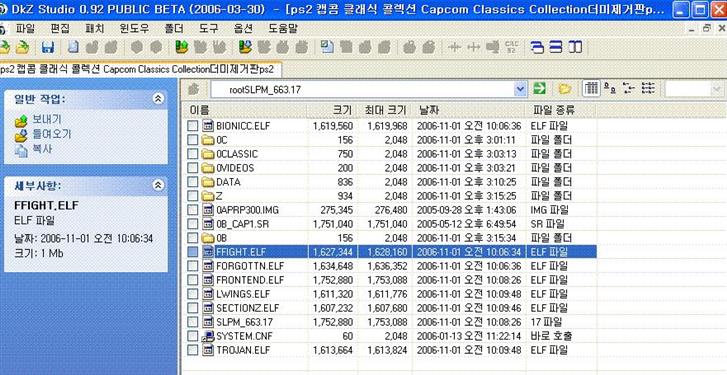Screen dimensions: 727x375
Task: Open the 도구 menu
Action: [208, 29]
